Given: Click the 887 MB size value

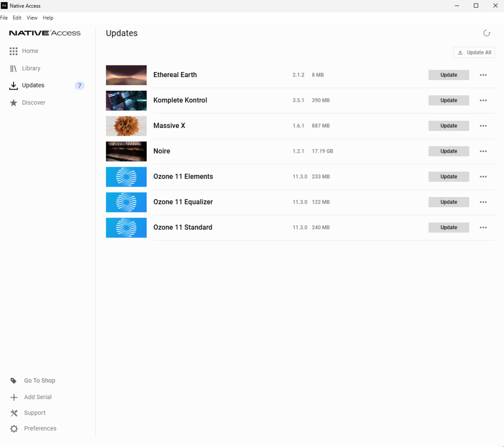Looking at the screenshot, I should pyautogui.click(x=321, y=125).
